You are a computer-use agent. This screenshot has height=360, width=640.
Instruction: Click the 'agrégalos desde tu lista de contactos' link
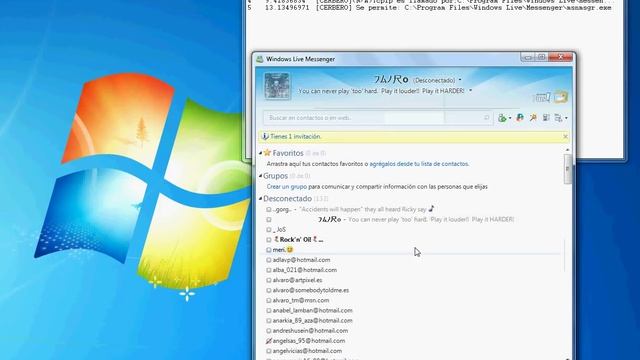pyautogui.click(x=419, y=164)
